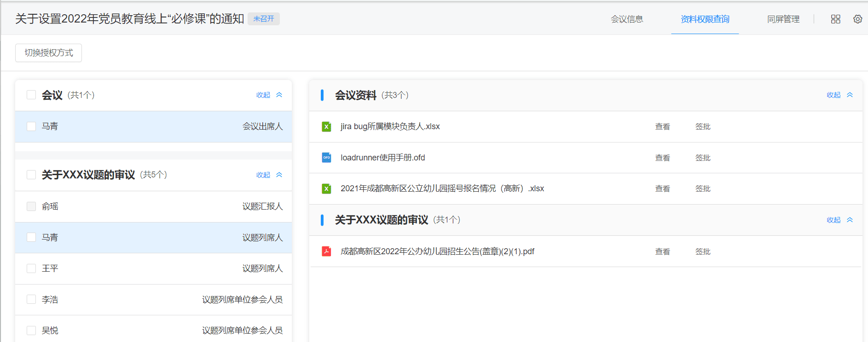This screenshot has width=868, height=342.
Task: Click 查看 for jira bug所属模块负责人.xlsx
Action: (x=662, y=126)
